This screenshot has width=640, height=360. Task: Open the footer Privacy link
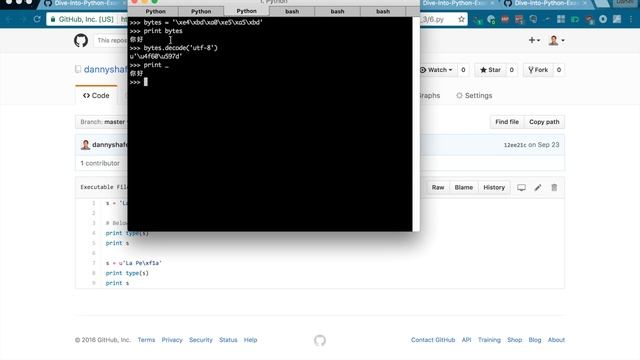pos(172,340)
